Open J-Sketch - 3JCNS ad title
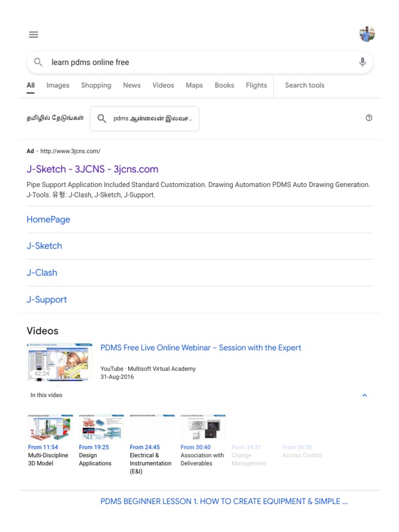 pos(92,169)
